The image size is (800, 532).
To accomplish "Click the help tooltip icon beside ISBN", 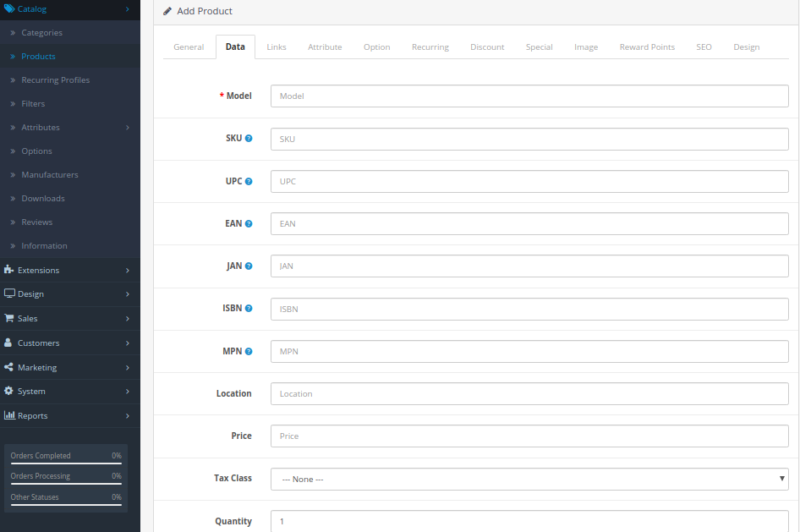I will pyautogui.click(x=248, y=308).
